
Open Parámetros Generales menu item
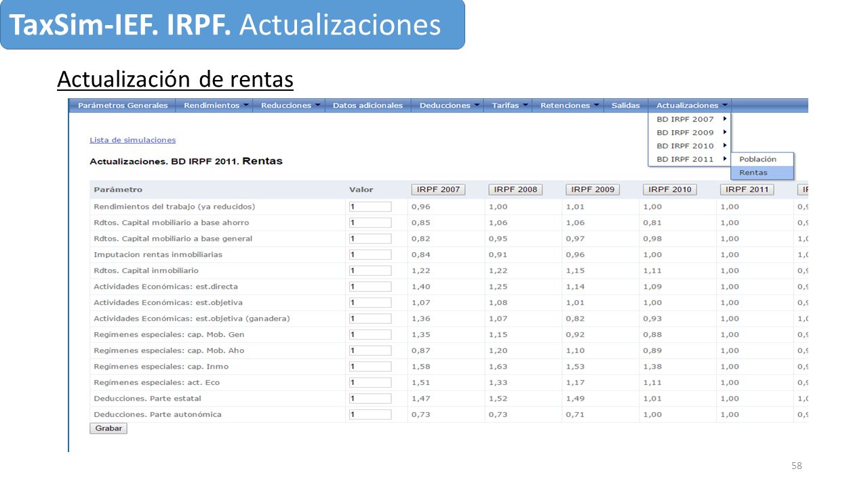point(123,106)
